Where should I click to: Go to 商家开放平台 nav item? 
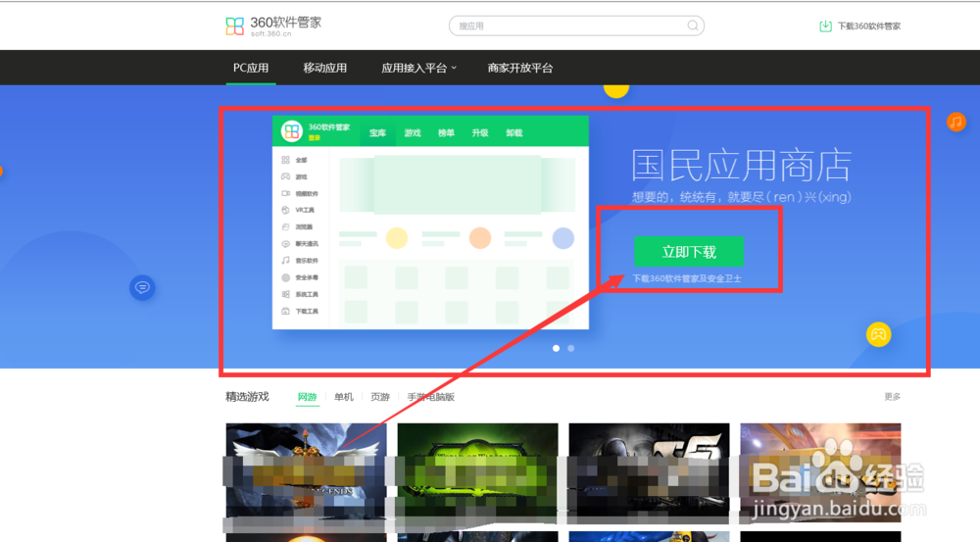click(520, 68)
